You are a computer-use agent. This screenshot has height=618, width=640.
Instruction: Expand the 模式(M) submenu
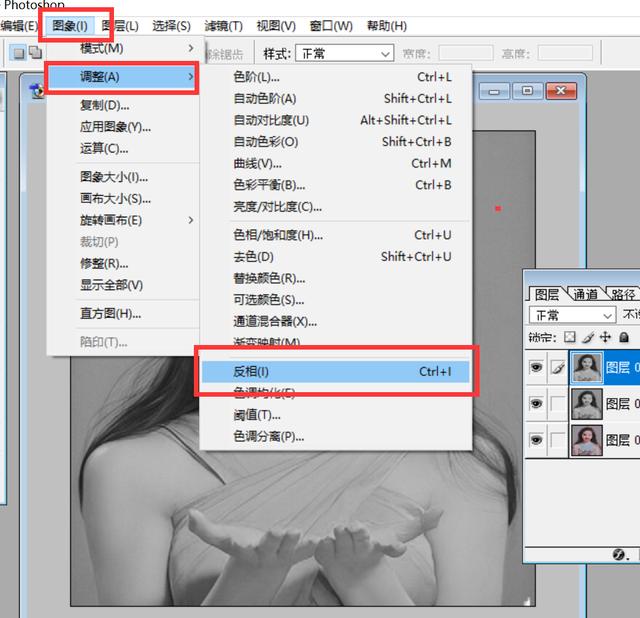(122, 49)
